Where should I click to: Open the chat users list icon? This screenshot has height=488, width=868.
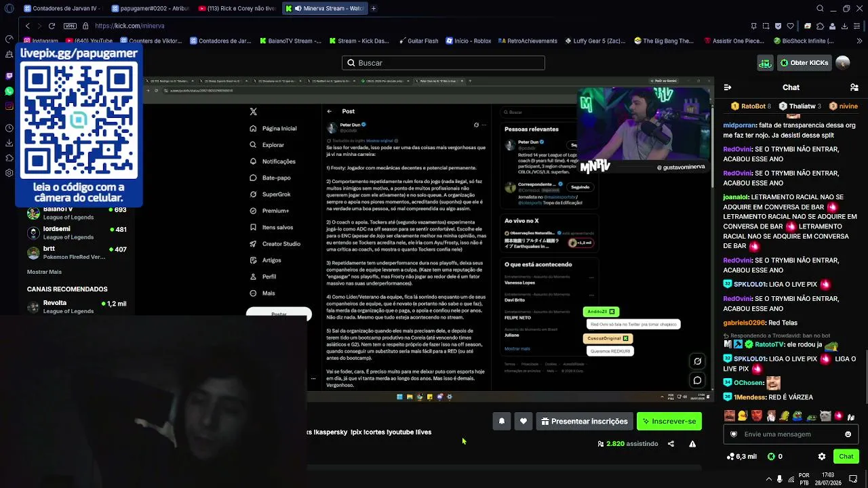pyautogui.click(x=854, y=87)
